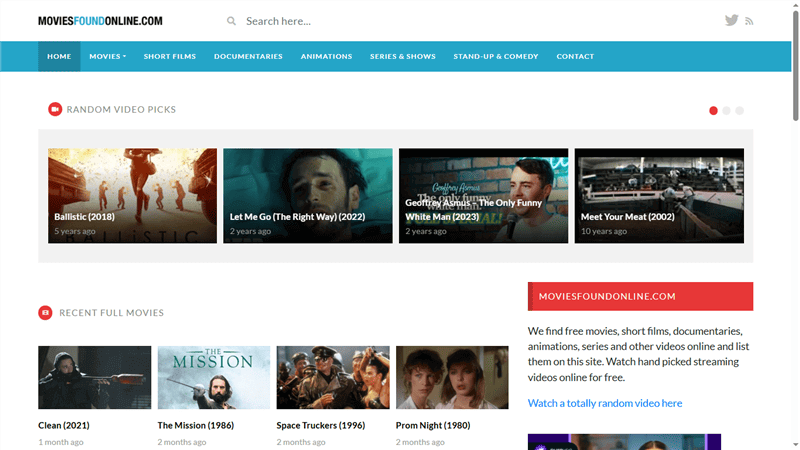Image resolution: width=800 pixels, height=450 pixels.
Task: Open the Animations section
Action: click(x=326, y=56)
